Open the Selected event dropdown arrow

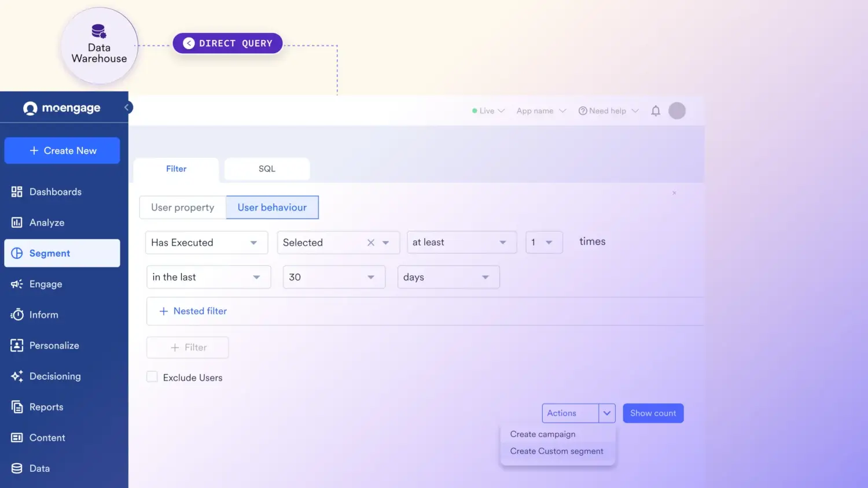386,243
